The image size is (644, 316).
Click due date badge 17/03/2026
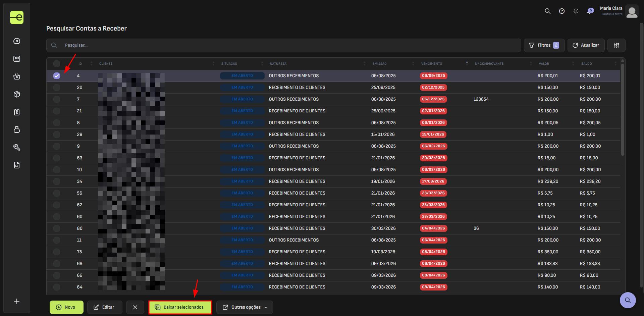click(433, 181)
